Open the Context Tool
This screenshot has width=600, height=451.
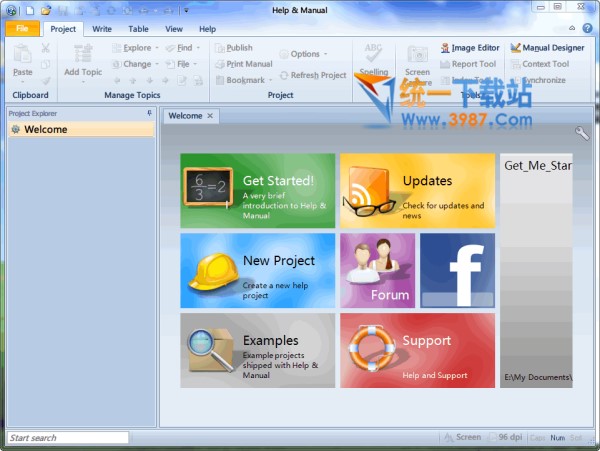[540, 64]
